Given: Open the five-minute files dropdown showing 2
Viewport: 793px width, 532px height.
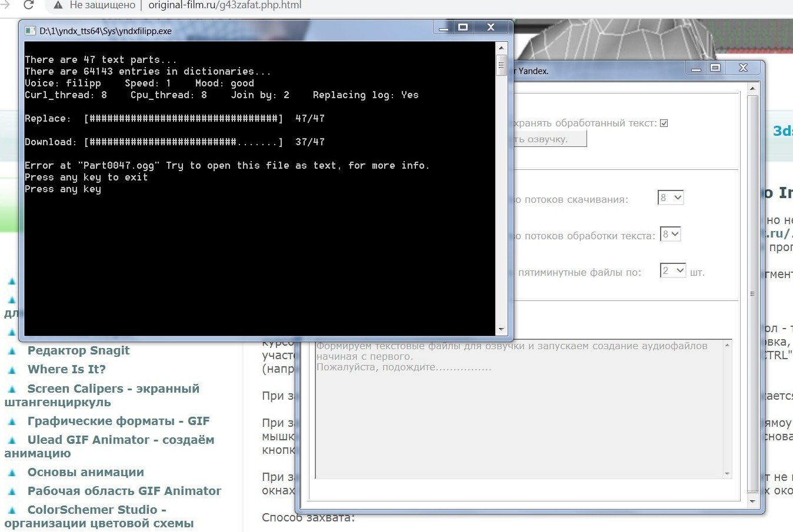Looking at the screenshot, I should coord(673,270).
